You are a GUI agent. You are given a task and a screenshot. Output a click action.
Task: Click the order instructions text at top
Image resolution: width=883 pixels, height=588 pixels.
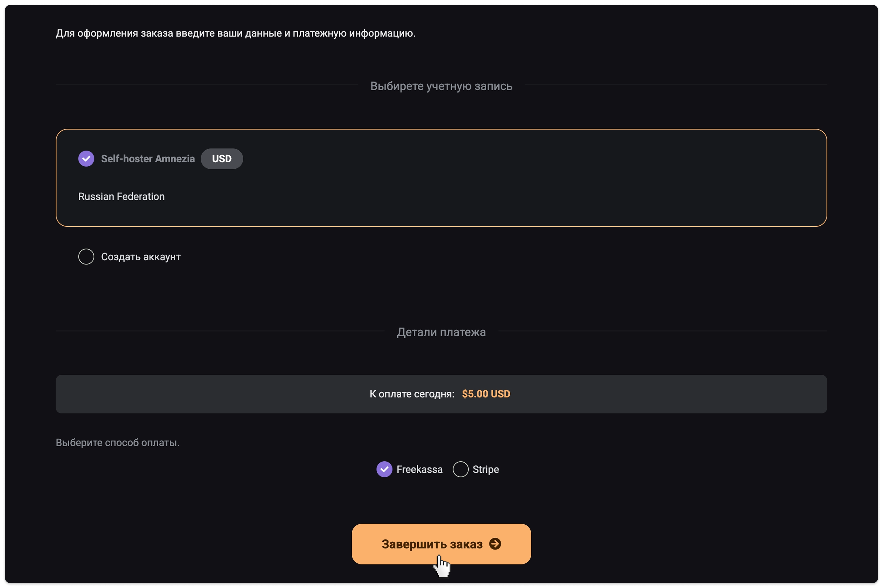coord(236,33)
